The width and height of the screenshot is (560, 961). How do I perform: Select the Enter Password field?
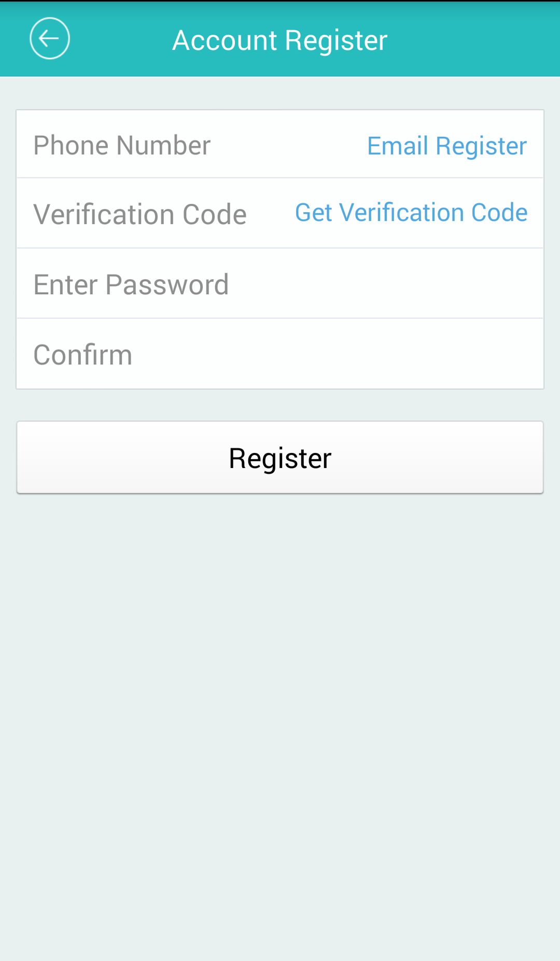(x=280, y=284)
